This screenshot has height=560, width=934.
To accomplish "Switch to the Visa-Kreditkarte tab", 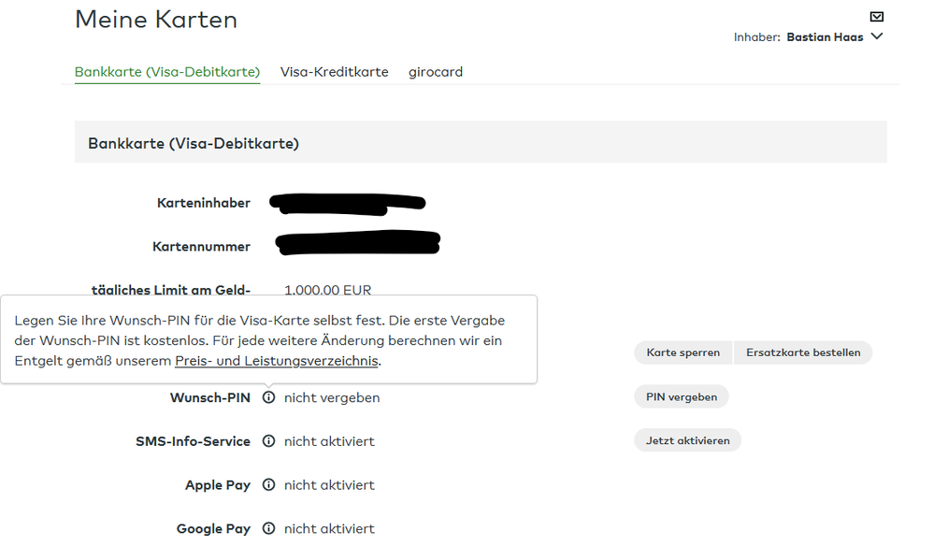I will 334,72.
